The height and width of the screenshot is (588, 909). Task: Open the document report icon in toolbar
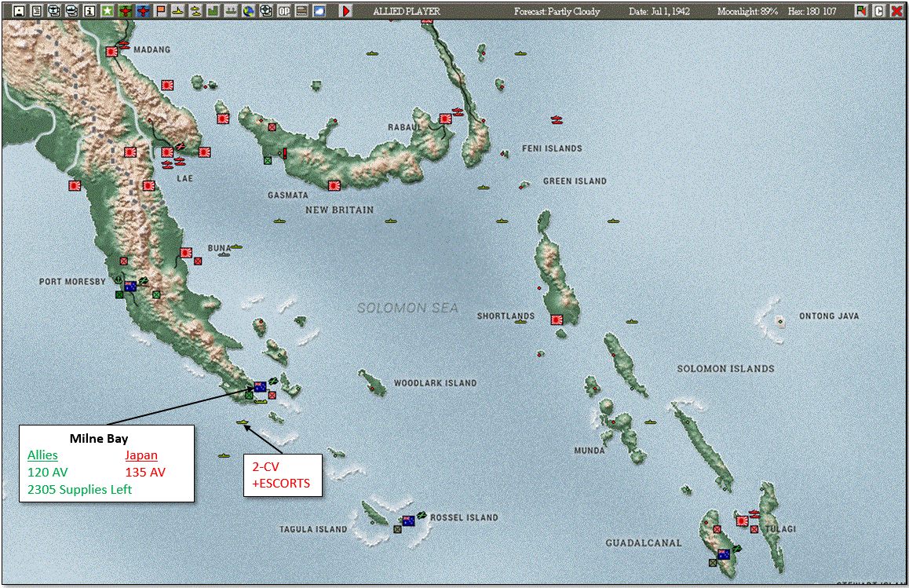click(37, 10)
